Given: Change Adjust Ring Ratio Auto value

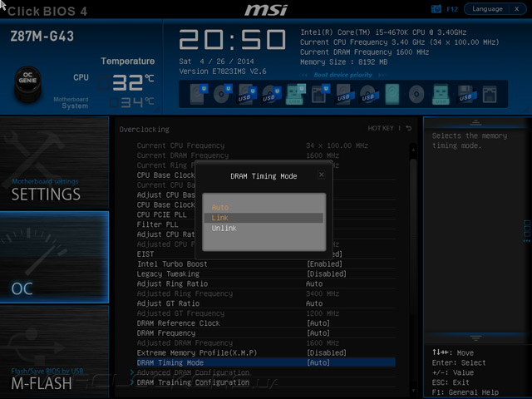Looking at the screenshot, I should pos(314,283).
